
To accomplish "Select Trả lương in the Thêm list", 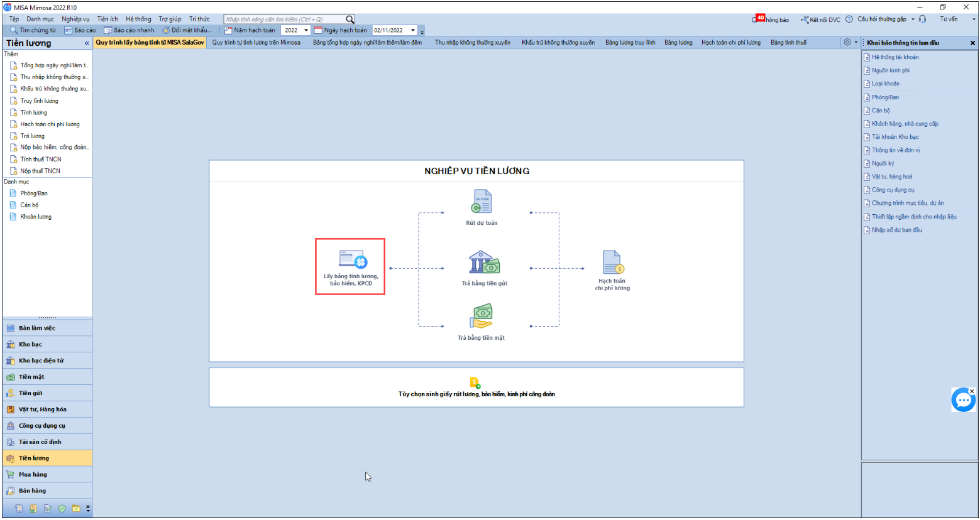I will coord(33,136).
